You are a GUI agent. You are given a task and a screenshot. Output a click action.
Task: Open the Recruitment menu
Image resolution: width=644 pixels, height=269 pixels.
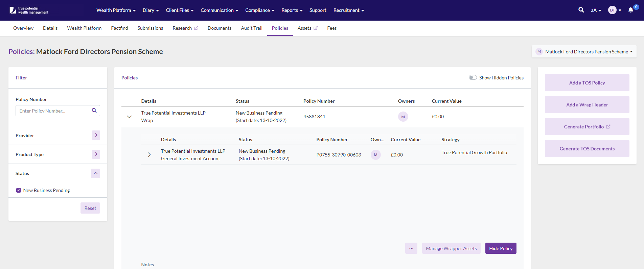coord(349,10)
